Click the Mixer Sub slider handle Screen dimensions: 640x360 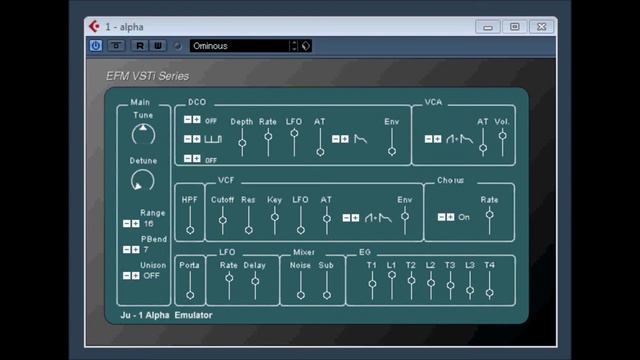tap(327, 295)
